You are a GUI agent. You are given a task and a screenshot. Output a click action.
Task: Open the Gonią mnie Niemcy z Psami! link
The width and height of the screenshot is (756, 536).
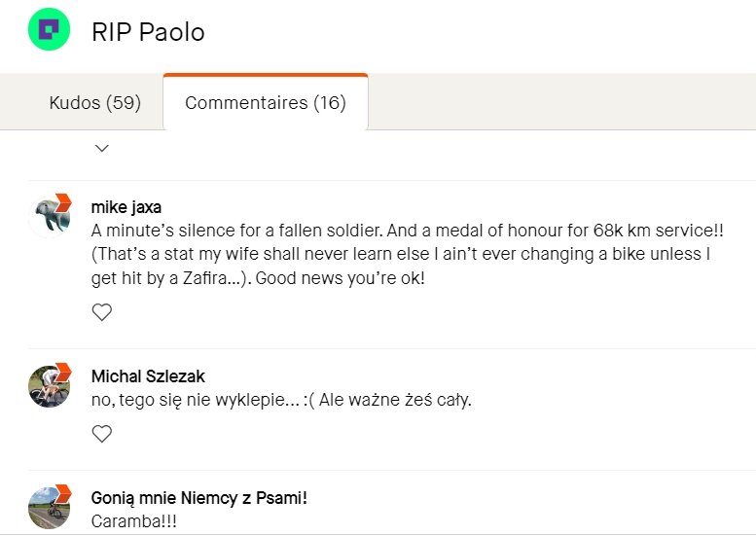pyautogui.click(x=198, y=497)
